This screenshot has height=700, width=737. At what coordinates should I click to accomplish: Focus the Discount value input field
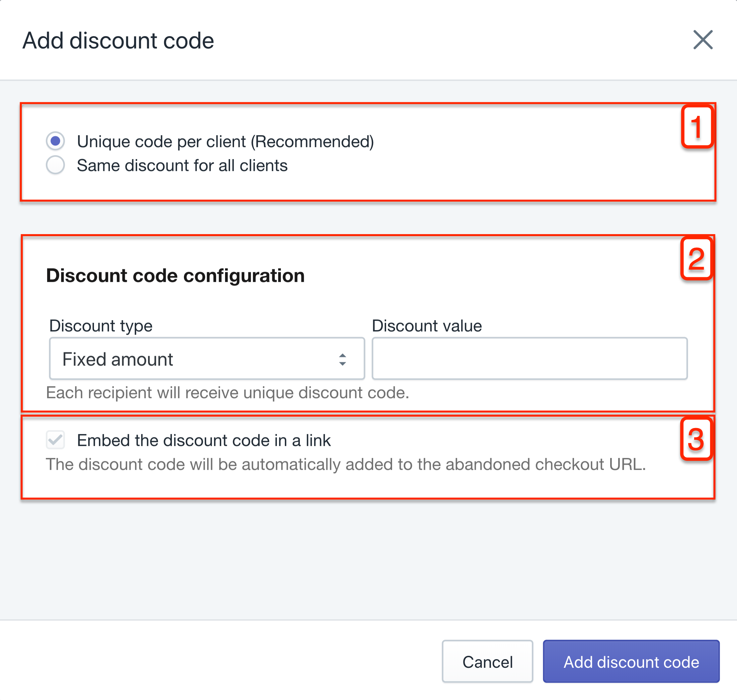(x=529, y=359)
